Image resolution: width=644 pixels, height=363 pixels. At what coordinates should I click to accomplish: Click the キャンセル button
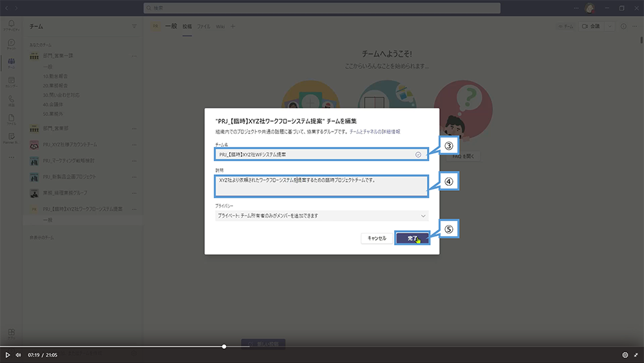pyautogui.click(x=377, y=238)
